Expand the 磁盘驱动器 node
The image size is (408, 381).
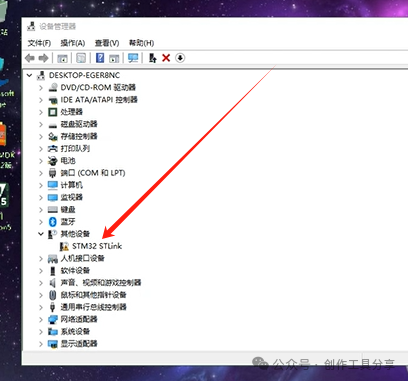click(41, 124)
